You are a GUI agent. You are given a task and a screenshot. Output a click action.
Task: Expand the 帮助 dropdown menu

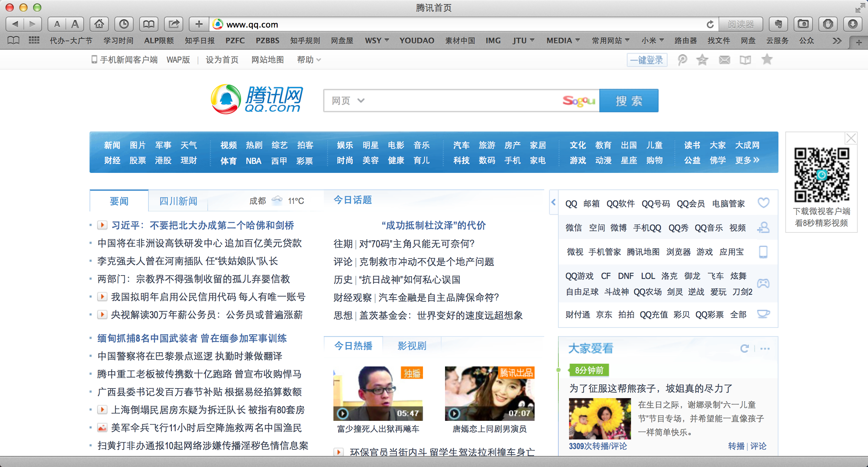[x=309, y=60]
